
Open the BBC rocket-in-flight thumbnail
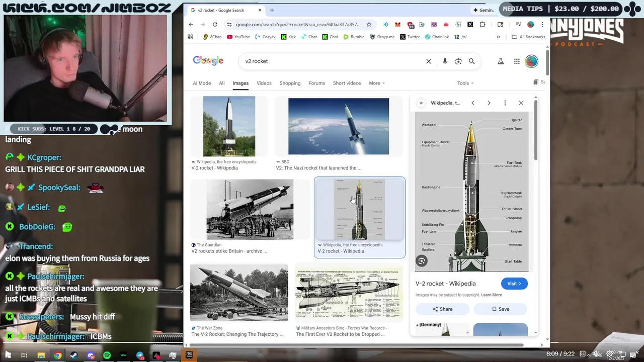[x=339, y=126]
